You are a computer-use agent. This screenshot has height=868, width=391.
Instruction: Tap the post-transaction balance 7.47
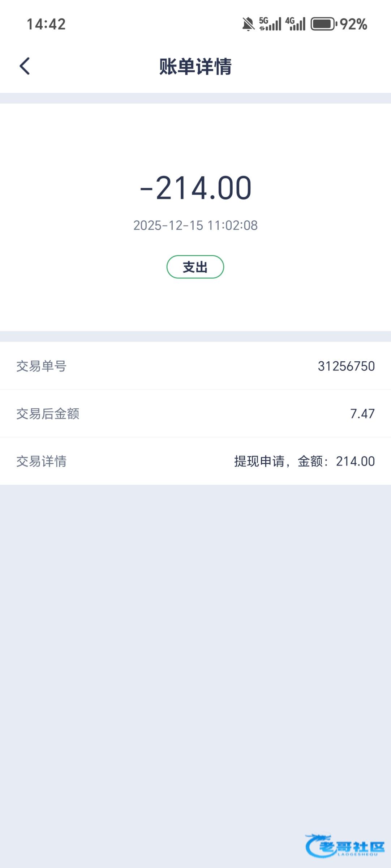(362, 413)
